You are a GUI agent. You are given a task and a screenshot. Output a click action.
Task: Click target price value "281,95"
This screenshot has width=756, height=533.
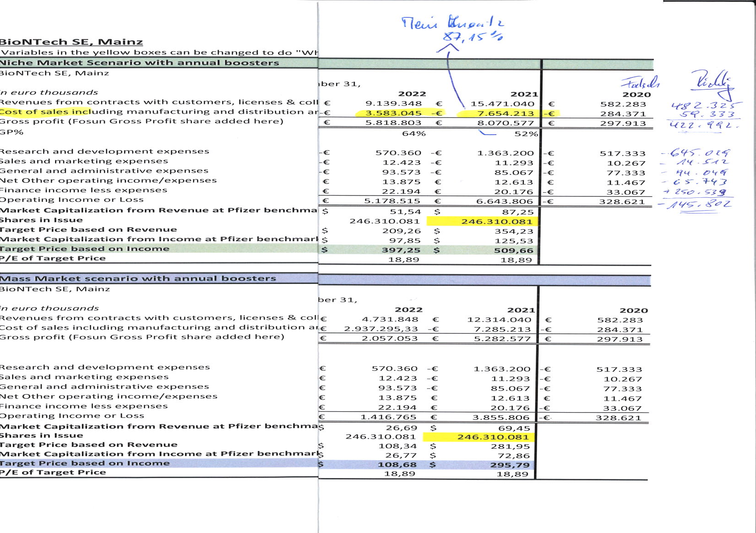click(511, 446)
